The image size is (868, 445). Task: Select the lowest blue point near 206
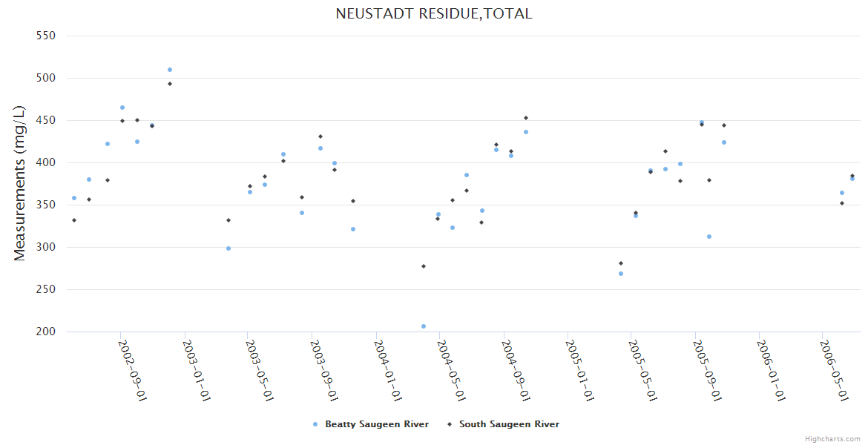click(424, 326)
